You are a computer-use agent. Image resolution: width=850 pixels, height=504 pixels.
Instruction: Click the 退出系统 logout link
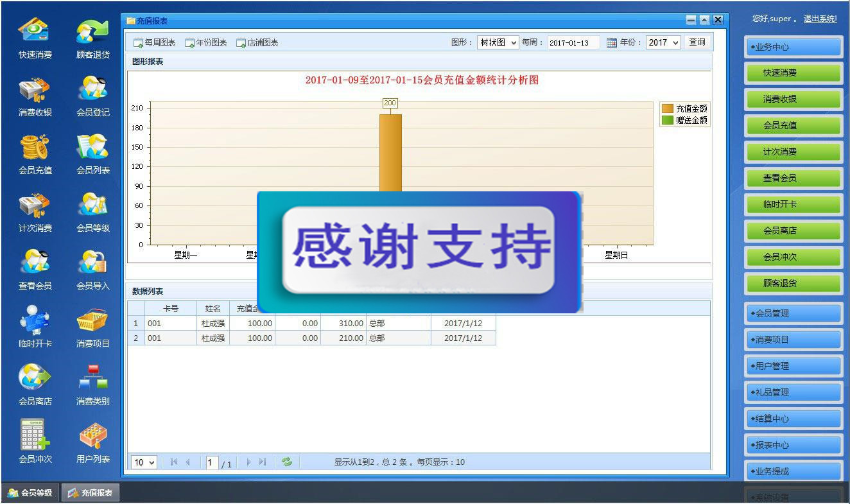820,19
